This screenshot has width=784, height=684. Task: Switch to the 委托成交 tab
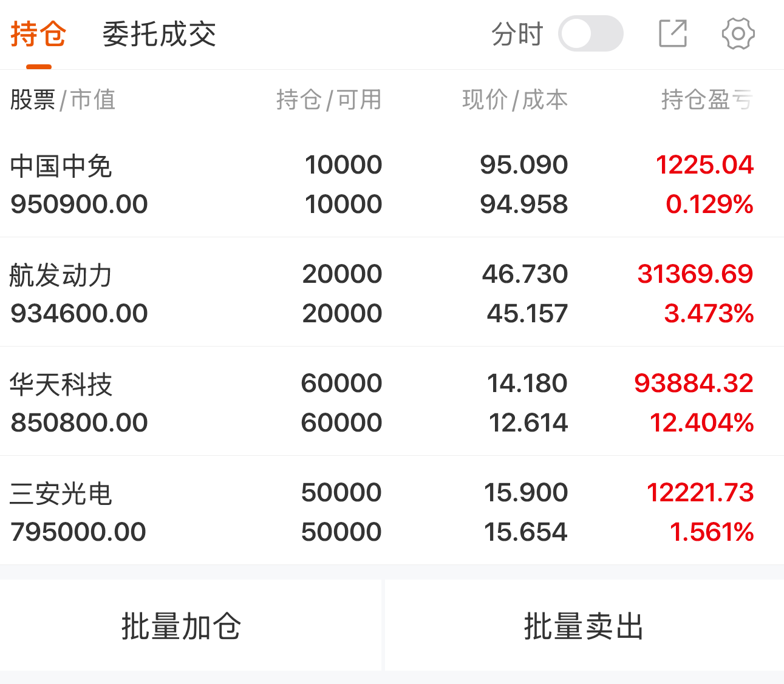click(x=159, y=34)
